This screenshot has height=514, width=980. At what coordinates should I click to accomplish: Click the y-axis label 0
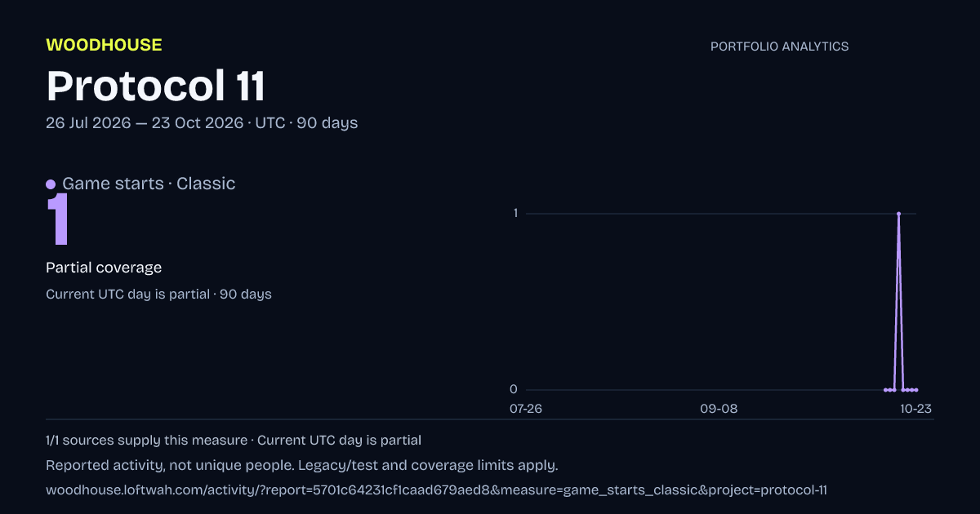click(514, 389)
